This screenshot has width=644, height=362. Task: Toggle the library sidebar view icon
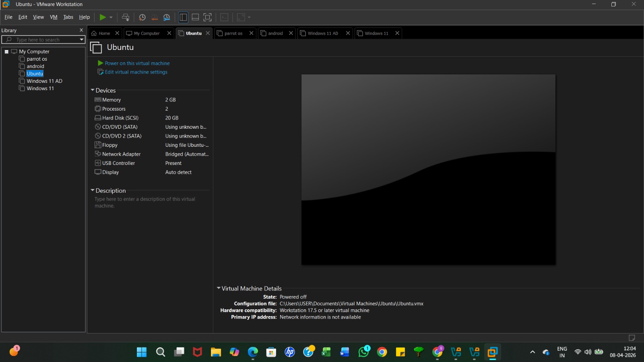[x=183, y=17]
